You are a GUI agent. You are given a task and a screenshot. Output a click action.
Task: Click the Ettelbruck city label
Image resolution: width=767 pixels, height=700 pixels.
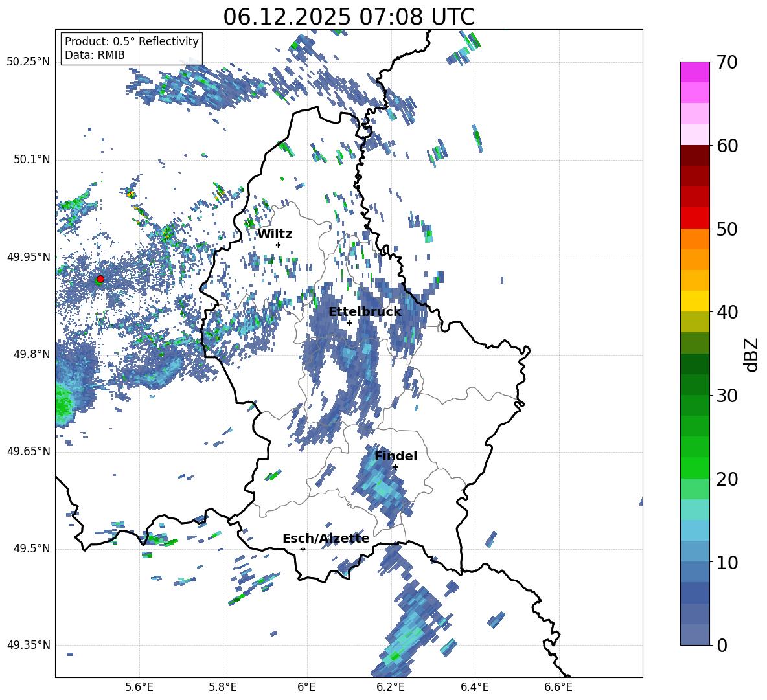click(365, 312)
